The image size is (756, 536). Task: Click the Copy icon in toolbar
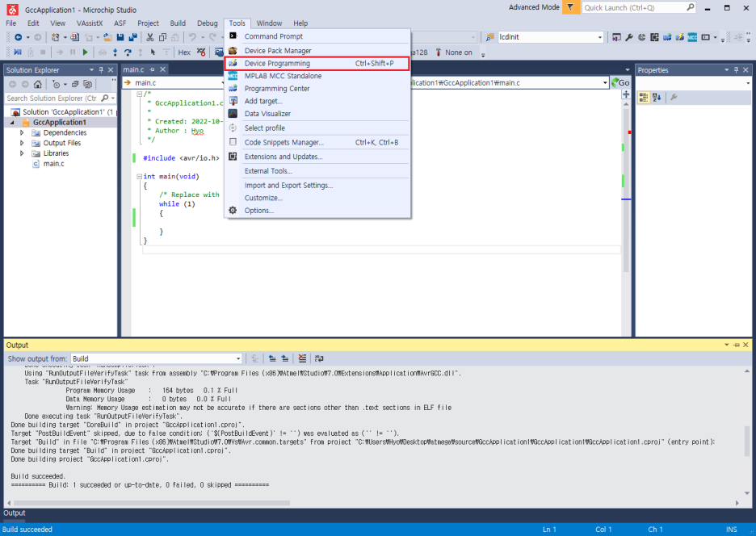pos(162,37)
